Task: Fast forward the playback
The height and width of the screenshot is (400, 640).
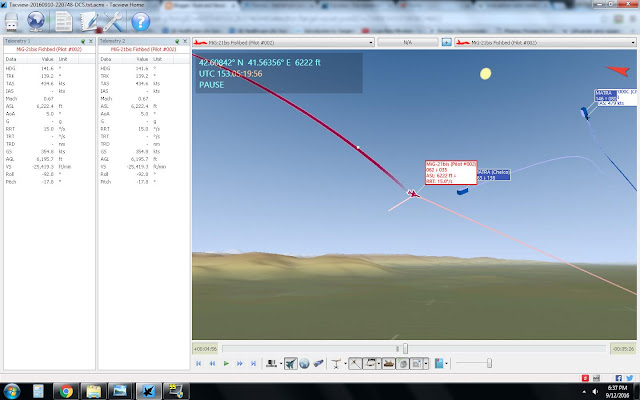Action: coord(240,363)
